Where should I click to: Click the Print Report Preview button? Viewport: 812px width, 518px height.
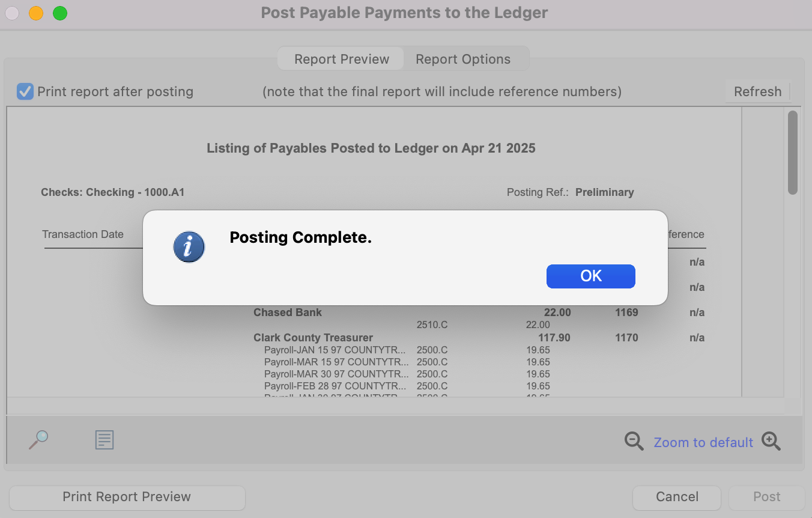tap(127, 497)
